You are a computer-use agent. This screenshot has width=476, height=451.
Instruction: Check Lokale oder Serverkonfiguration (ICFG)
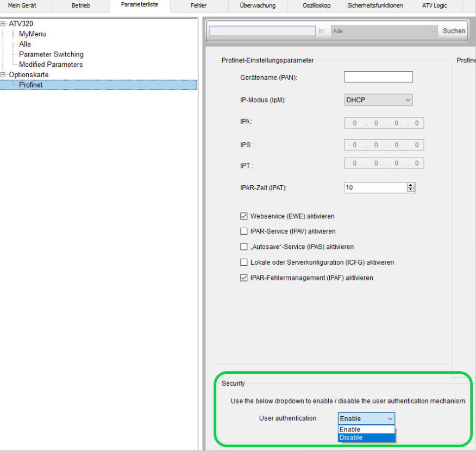[244, 262]
